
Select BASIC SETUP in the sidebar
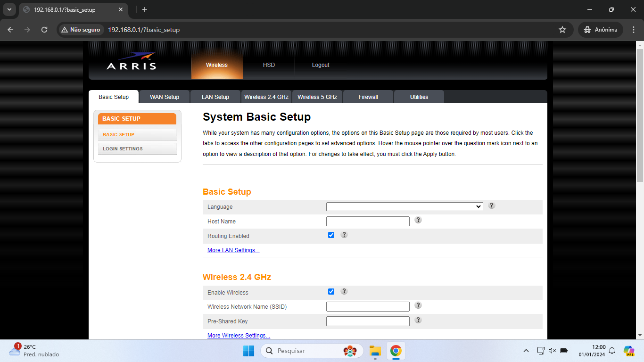coord(137,134)
